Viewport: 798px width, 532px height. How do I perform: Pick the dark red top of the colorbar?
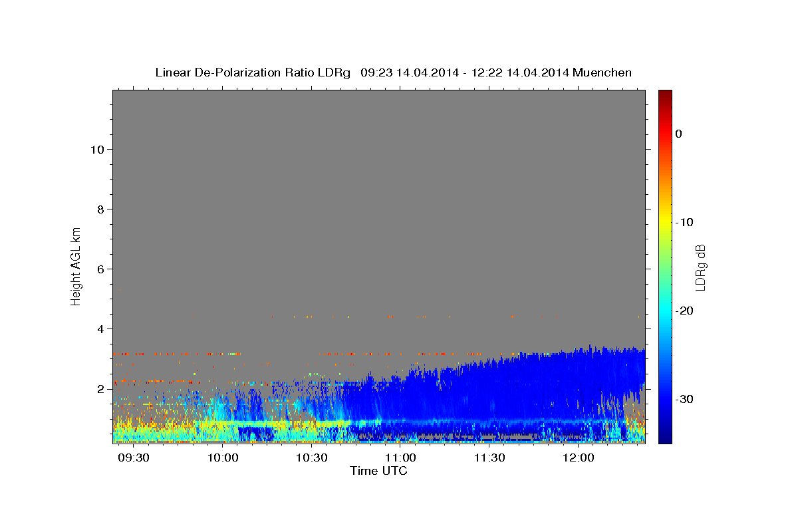click(665, 94)
